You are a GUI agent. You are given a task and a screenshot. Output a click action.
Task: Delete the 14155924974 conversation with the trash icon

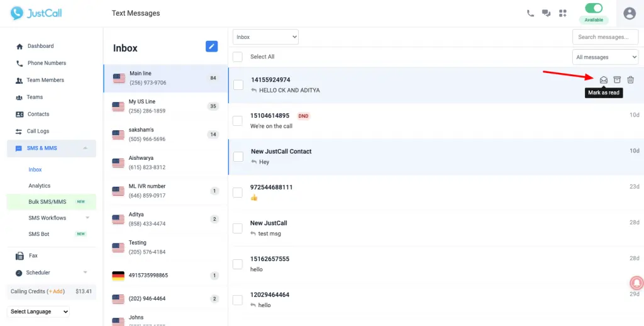pos(630,80)
